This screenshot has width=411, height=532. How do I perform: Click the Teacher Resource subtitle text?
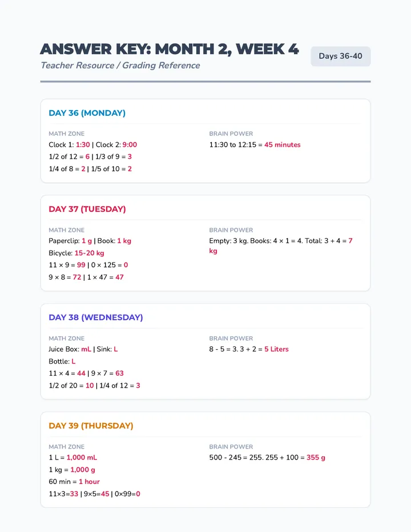click(120, 66)
